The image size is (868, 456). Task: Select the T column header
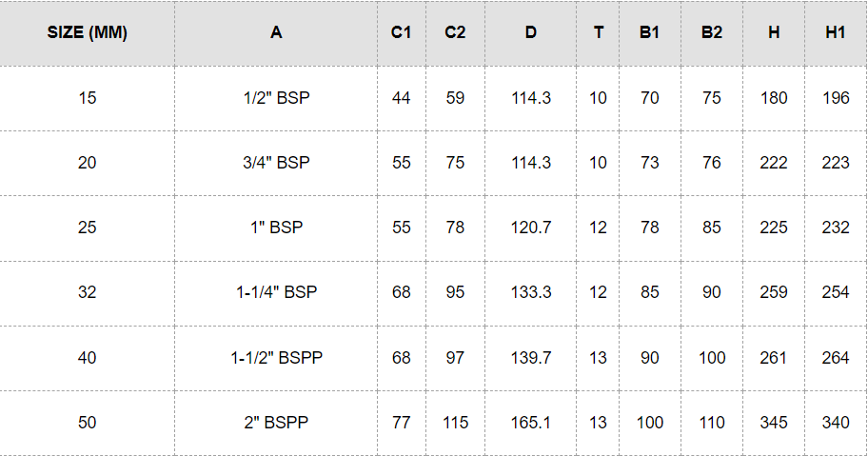click(598, 32)
